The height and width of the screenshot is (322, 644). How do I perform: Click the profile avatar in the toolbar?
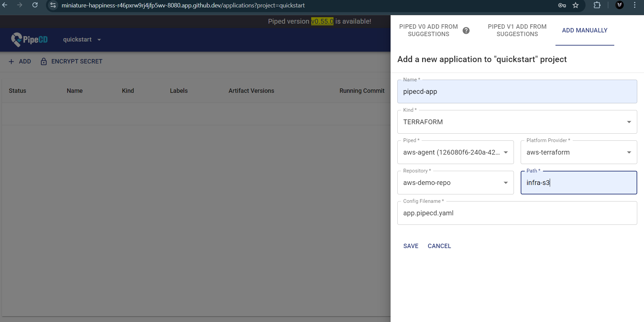[x=619, y=5]
